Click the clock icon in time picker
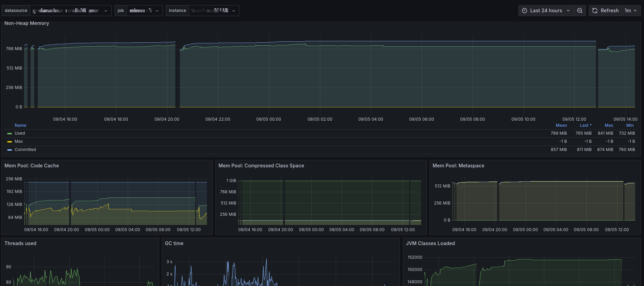 coord(524,11)
